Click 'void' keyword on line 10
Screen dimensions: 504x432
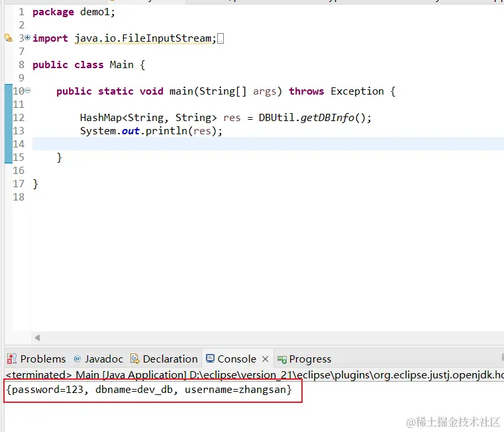pyautogui.click(x=152, y=91)
